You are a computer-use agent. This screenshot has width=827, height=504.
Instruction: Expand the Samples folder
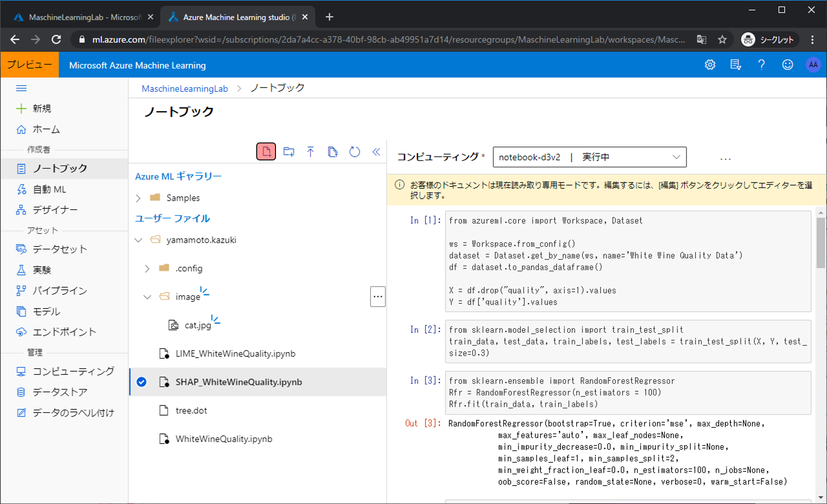coord(138,198)
